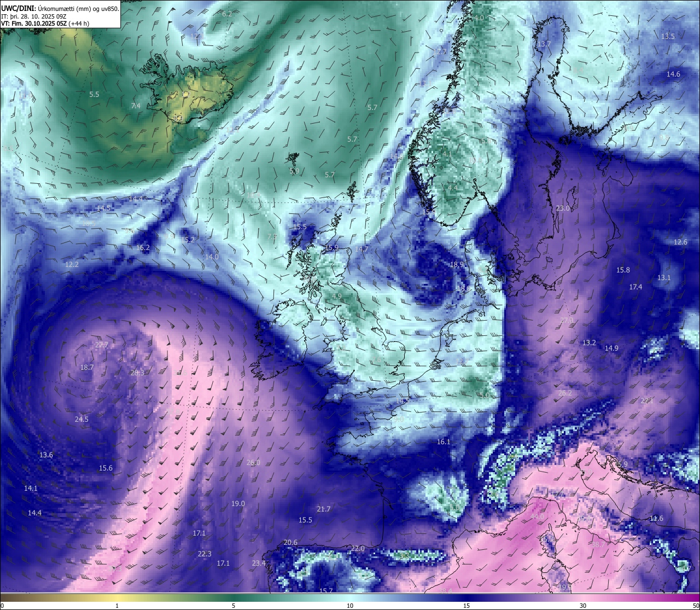This screenshot has width=700, height=610.
Task: Click the value label '22.3'
Action: [205, 554]
